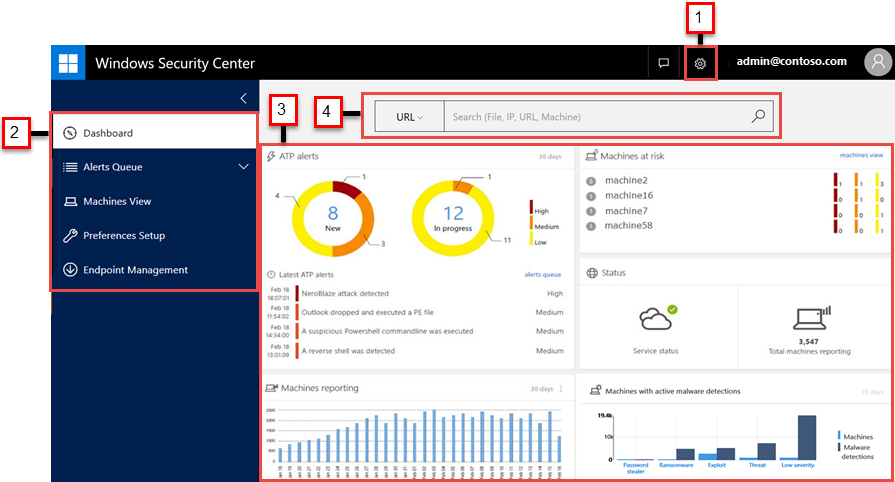
Task: Select Dashboard in the navigation pane
Action: point(108,133)
